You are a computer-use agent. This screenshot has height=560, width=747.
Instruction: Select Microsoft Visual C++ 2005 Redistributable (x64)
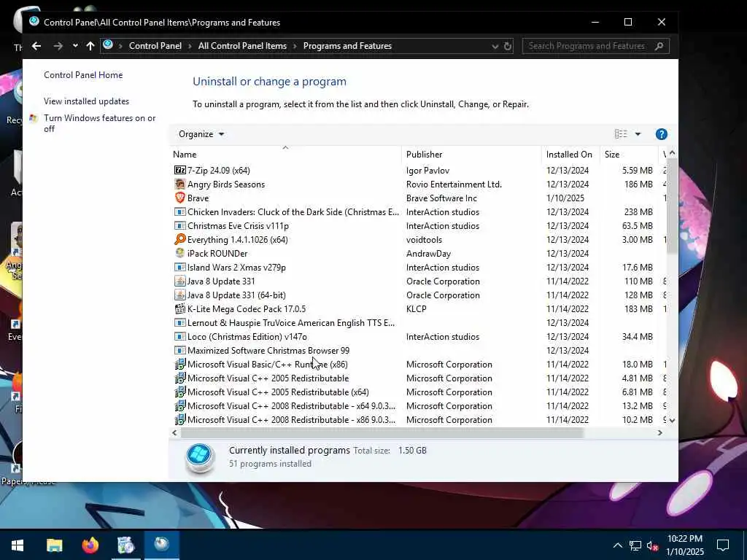418,392
